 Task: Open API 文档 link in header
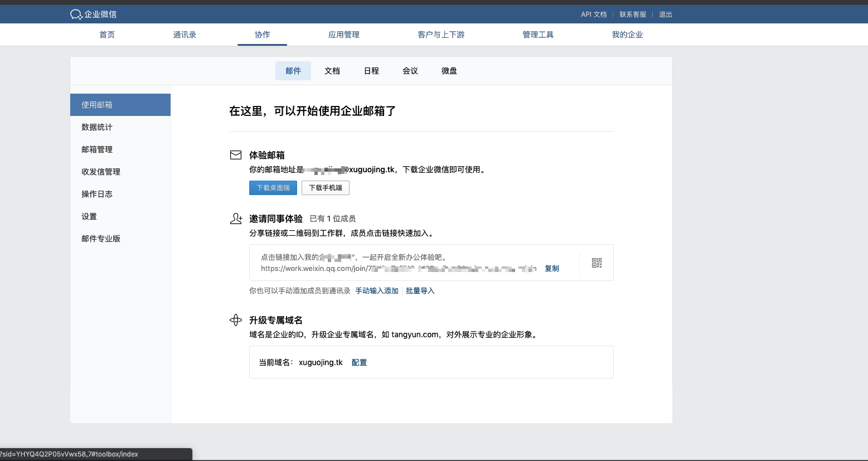click(x=594, y=14)
